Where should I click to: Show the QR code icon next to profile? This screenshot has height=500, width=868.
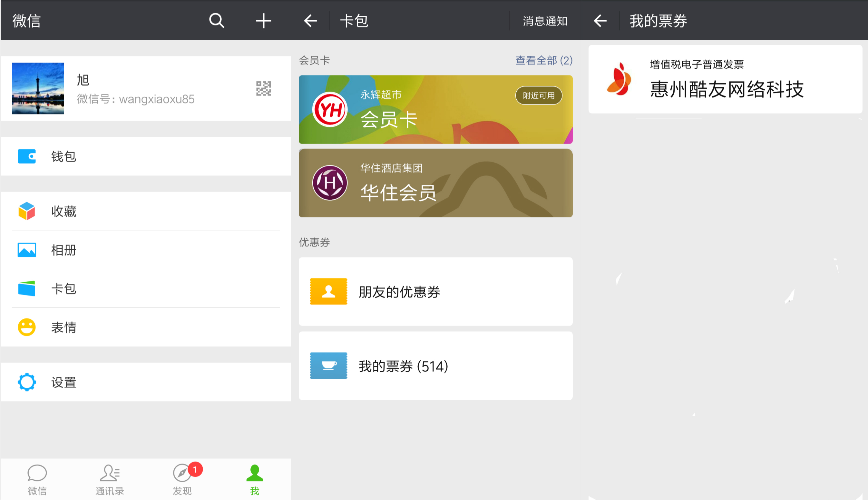click(263, 89)
